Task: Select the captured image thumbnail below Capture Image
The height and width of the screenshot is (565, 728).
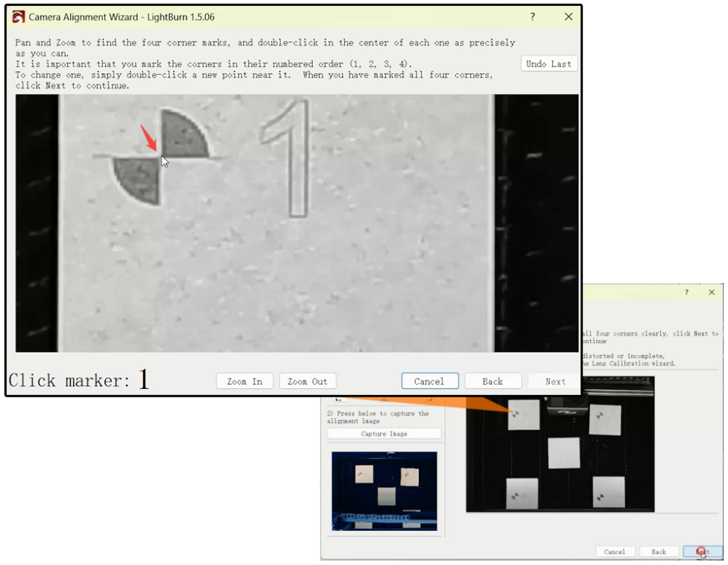Action: 384,490
